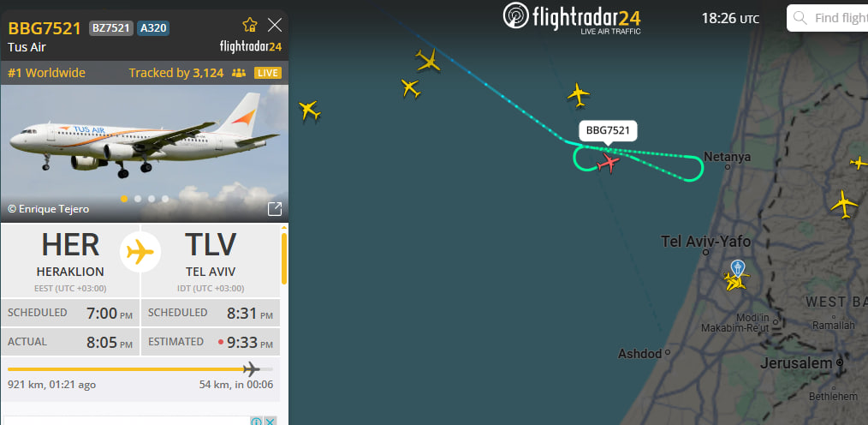Image resolution: width=868 pixels, height=425 pixels.
Task: Show the first photo carousel dot
Action: pos(124,199)
